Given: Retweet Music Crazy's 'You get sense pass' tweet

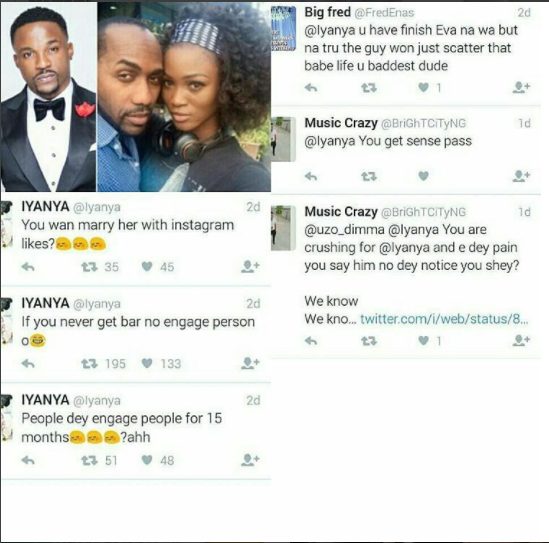Looking at the screenshot, I should point(369,176).
